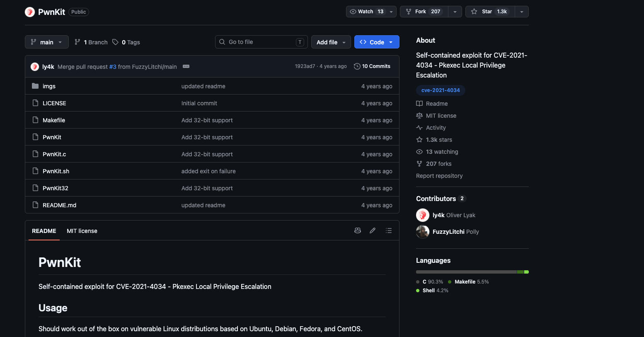Expand commit message ellipsis button
The image size is (644, 337).
coord(186,66)
